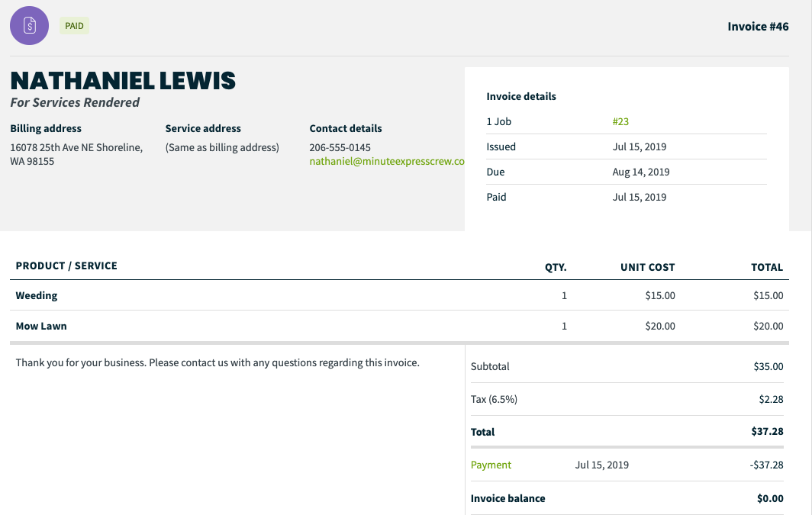Click the PRODUCT / SERVICE column header
This screenshot has height=515, width=812.
point(66,266)
